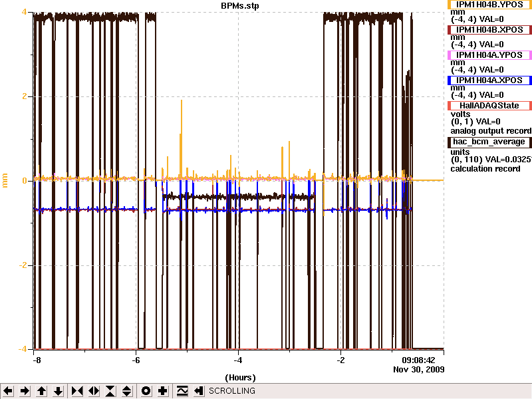This screenshot has height=399, width=532.
Task: Select the hac_bcm_average legend entry
Action: pos(489,142)
